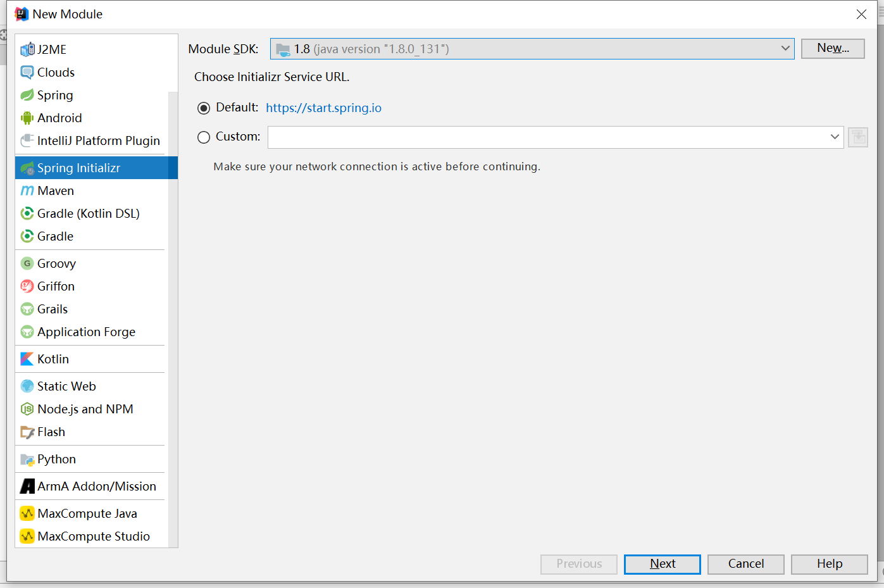Screen dimensions: 884x588
Task: Click the IntelliJ logo in title bar
Action: click(x=22, y=14)
